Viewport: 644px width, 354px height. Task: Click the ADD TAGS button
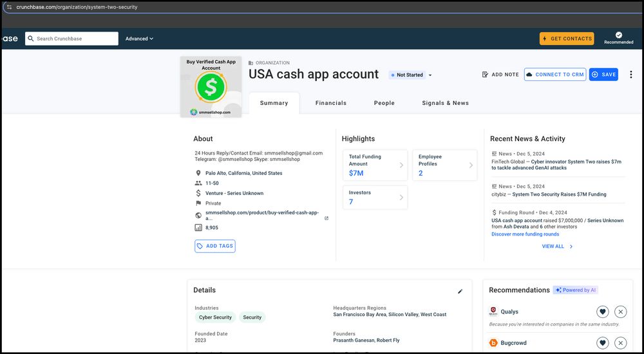point(215,246)
